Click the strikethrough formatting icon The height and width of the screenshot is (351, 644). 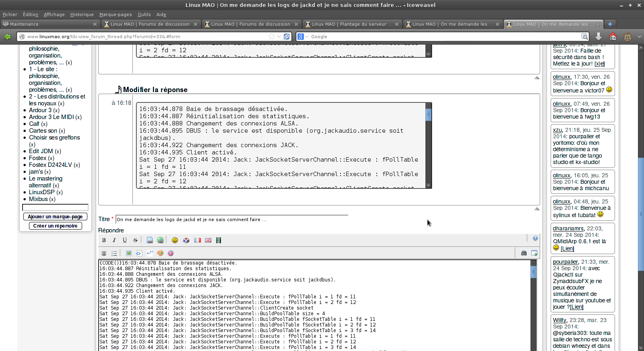click(x=135, y=240)
